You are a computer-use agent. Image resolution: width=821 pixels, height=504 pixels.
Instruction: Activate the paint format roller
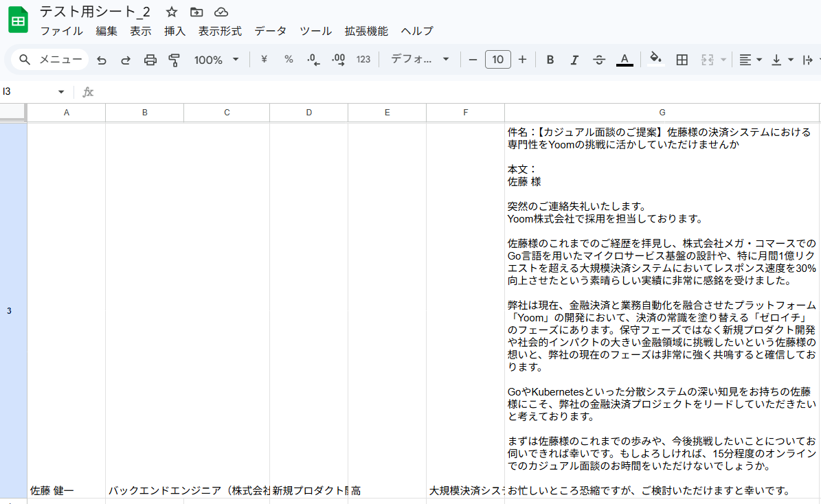(175, 60)
